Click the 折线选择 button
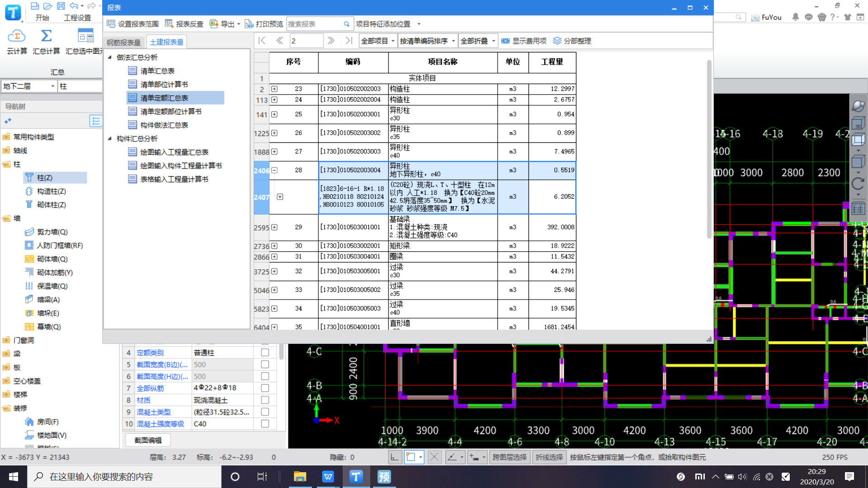 coord(549,457)
